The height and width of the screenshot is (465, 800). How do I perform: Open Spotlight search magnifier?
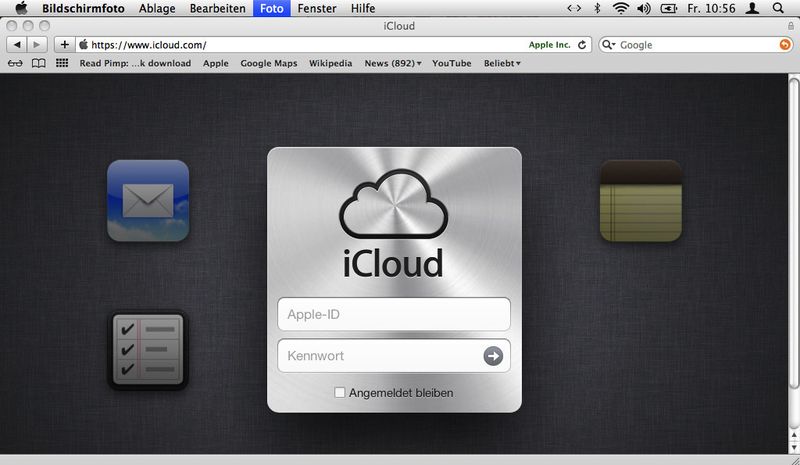click(778, 8)
